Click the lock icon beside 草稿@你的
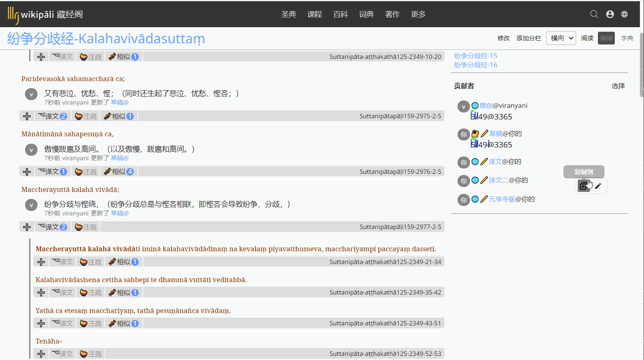 click(x=475, y=133)
